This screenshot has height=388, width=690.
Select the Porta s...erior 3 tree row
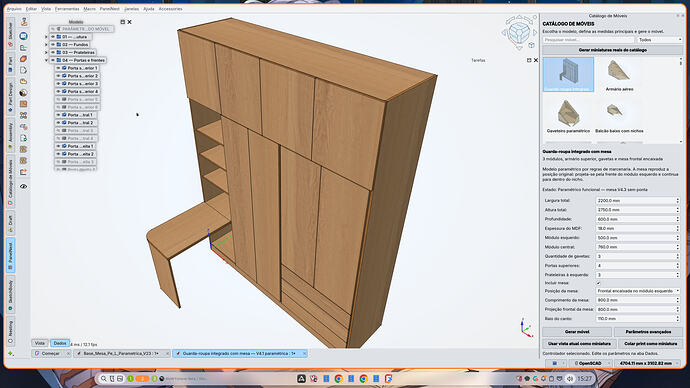tap(77, 84)
